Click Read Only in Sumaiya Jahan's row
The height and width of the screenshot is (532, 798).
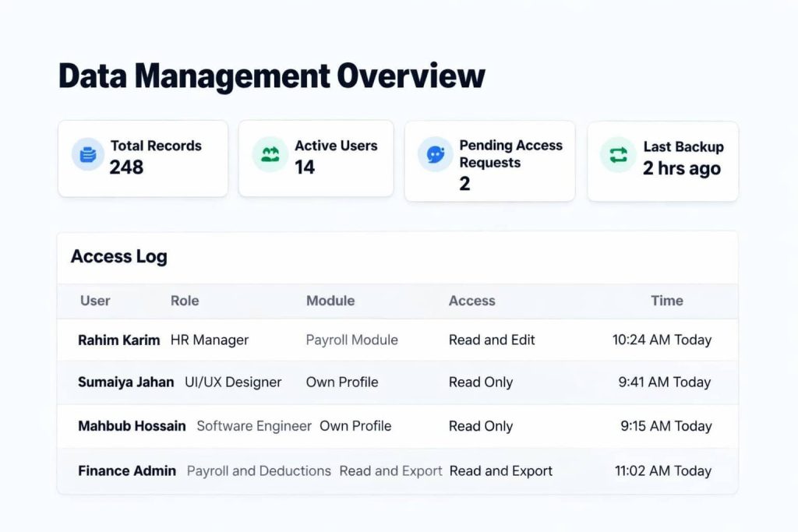[481, 382]
